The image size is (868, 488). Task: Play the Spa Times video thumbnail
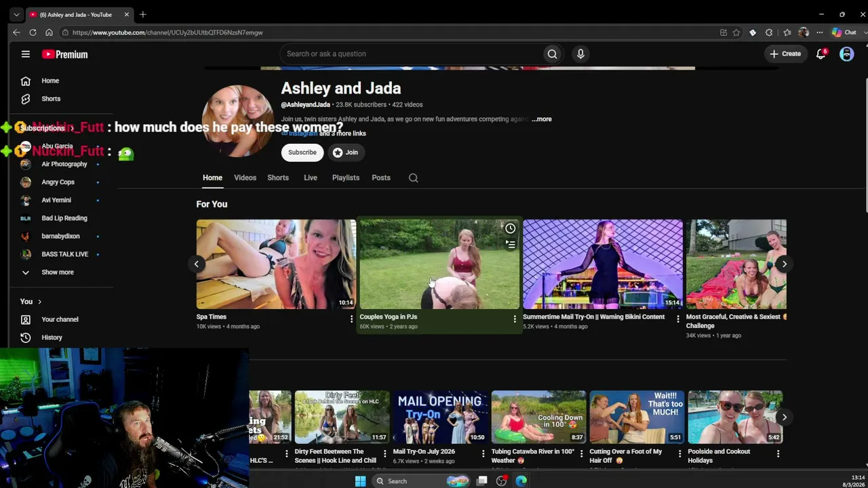click(x=276, y=264)
